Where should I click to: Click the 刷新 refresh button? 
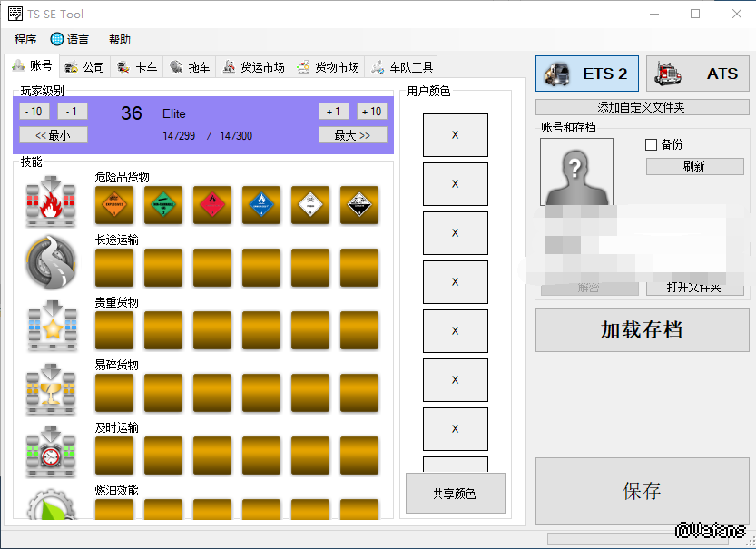(x=693, y=166)
